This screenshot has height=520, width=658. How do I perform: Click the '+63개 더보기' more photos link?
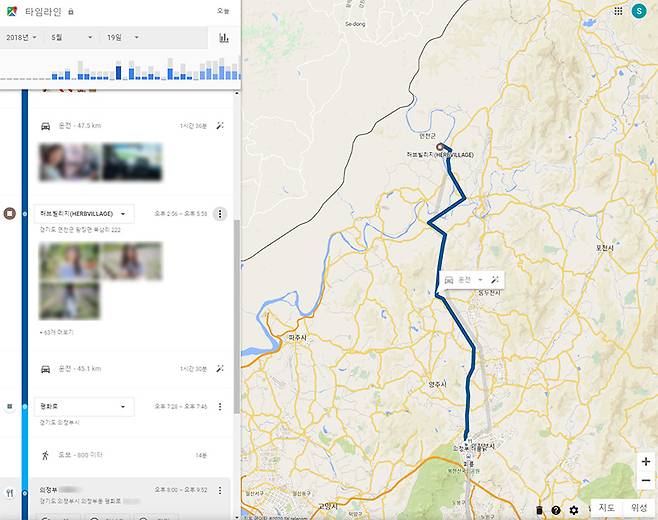point(56,332)
